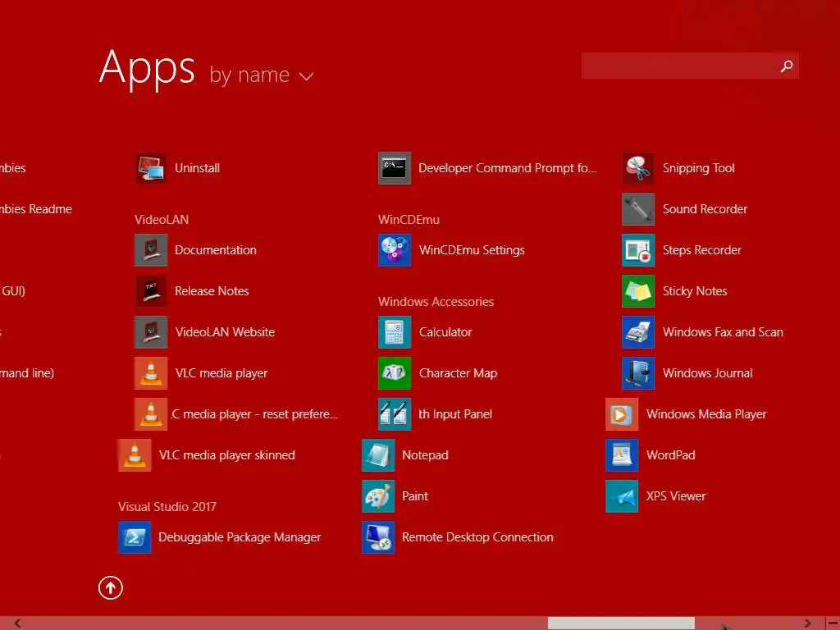Click the 'Remote Desktop Connection' label text
The height and width of the screenshot is (630, 840).
click(x=478, y=537)
